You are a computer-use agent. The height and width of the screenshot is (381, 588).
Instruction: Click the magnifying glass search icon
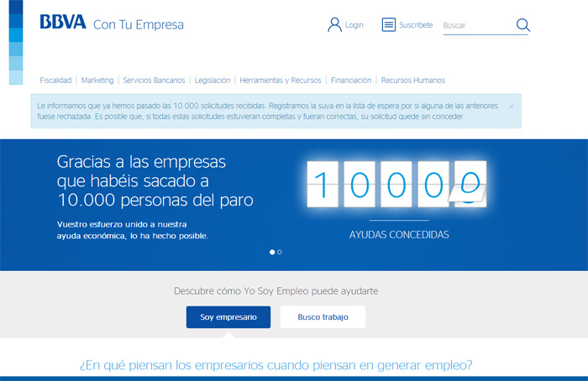[x=522, y=25]
